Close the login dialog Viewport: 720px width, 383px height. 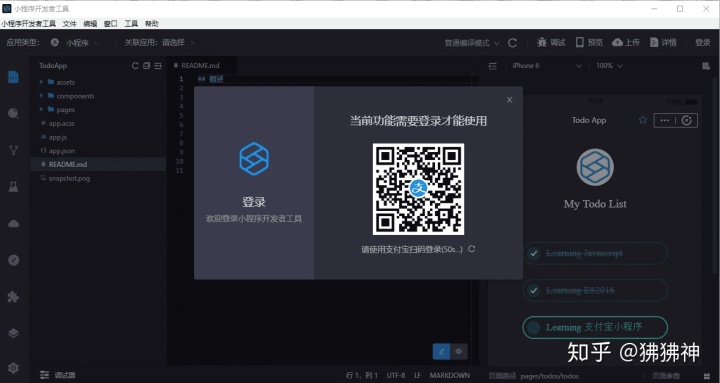(x=509, y=100)
